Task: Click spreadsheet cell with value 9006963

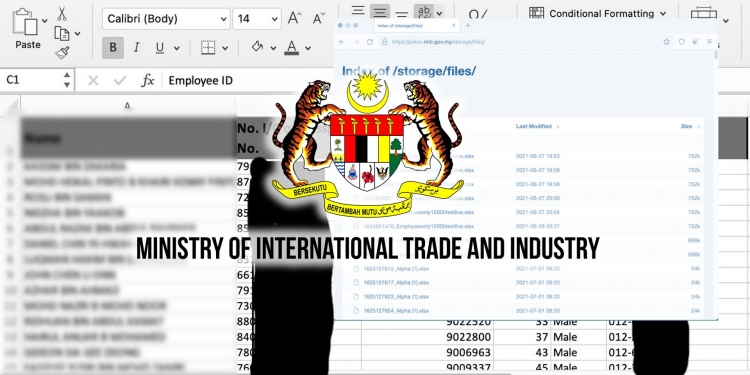Action: pyautogui.click(x=428, y=353)
